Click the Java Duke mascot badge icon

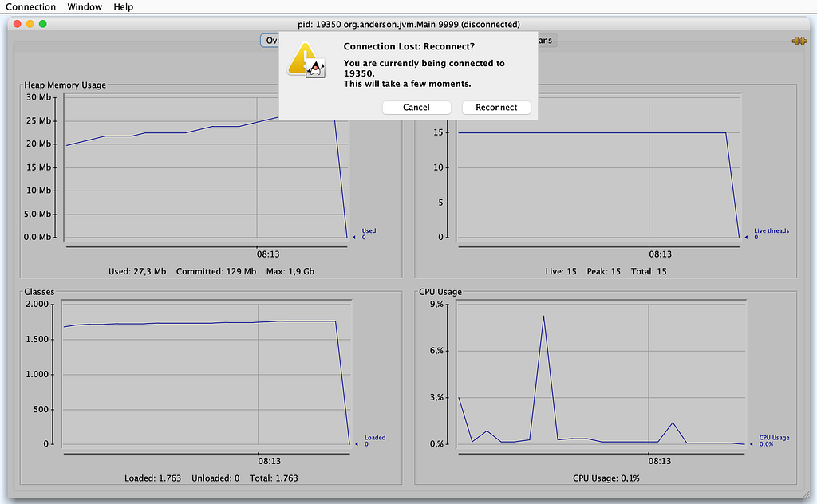(316, 69)
